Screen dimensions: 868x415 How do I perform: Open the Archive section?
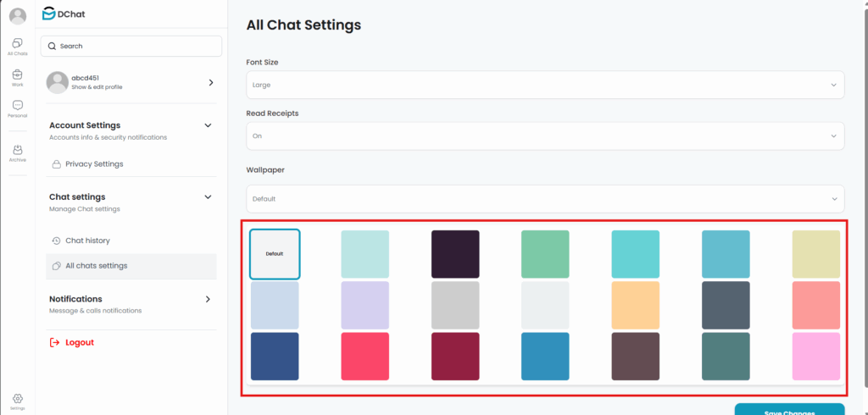click(17, 152)
